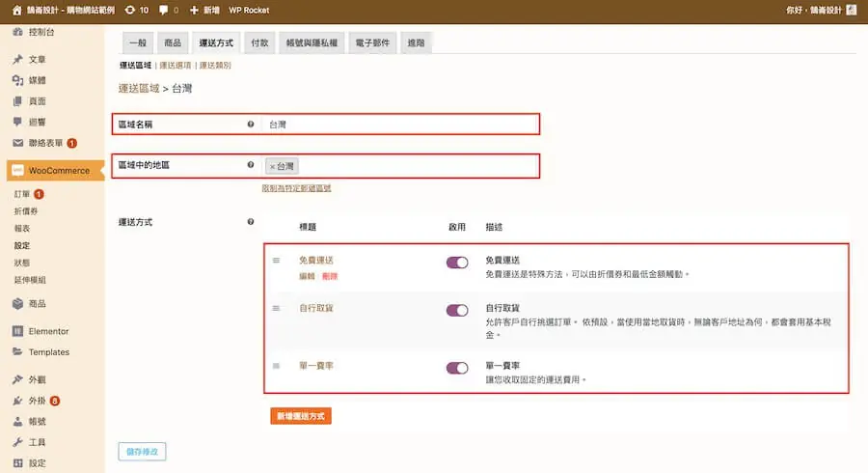Click the person icon next to 帳號
The height and width of the screenshot is (473, 868).
(17, 422)
